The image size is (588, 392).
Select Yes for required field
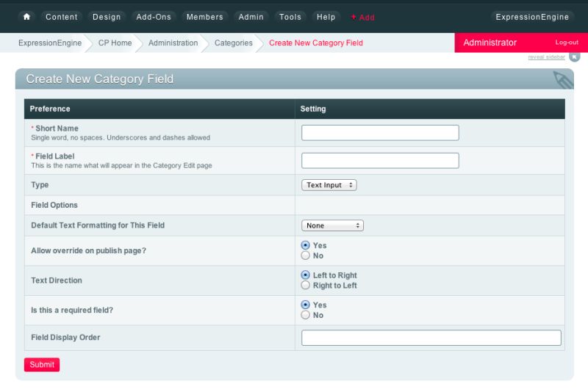click(305, 305)
